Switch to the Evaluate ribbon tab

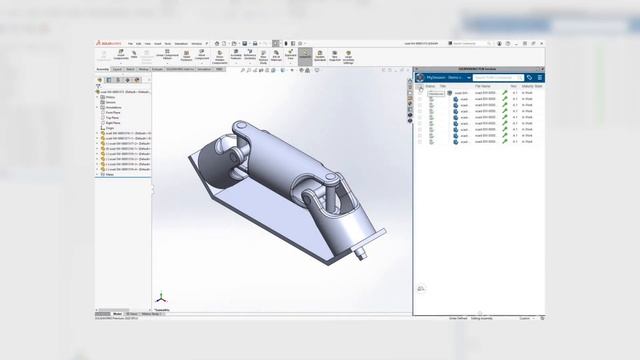pyautogui.click(x=157, y=69)
